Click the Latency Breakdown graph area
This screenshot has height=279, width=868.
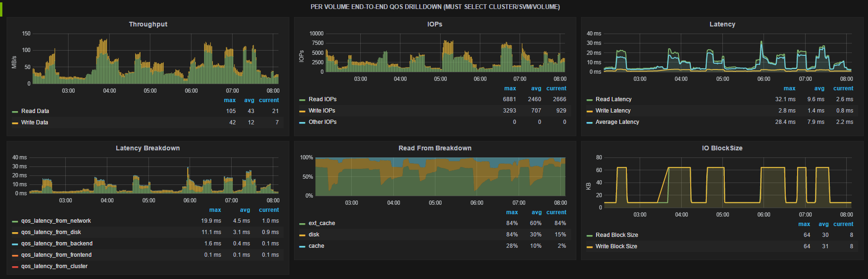pos(154,175)
